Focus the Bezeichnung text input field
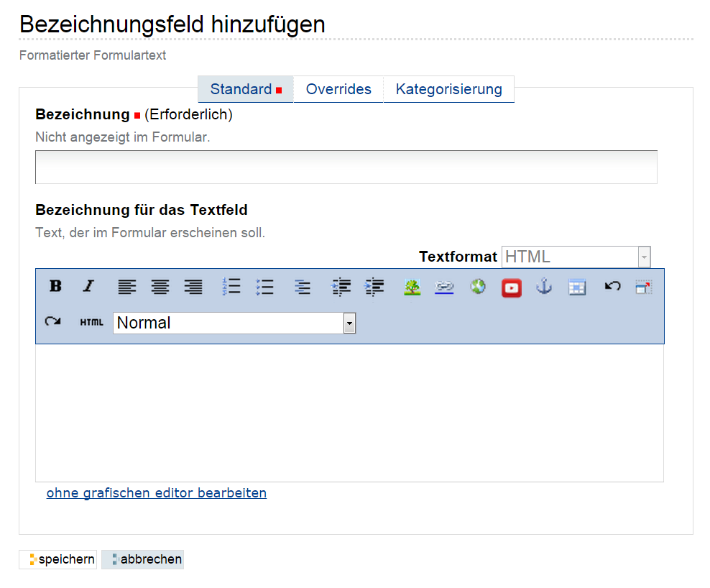The width and height of the screenshot is (710, 588). (x=346, y=167)
